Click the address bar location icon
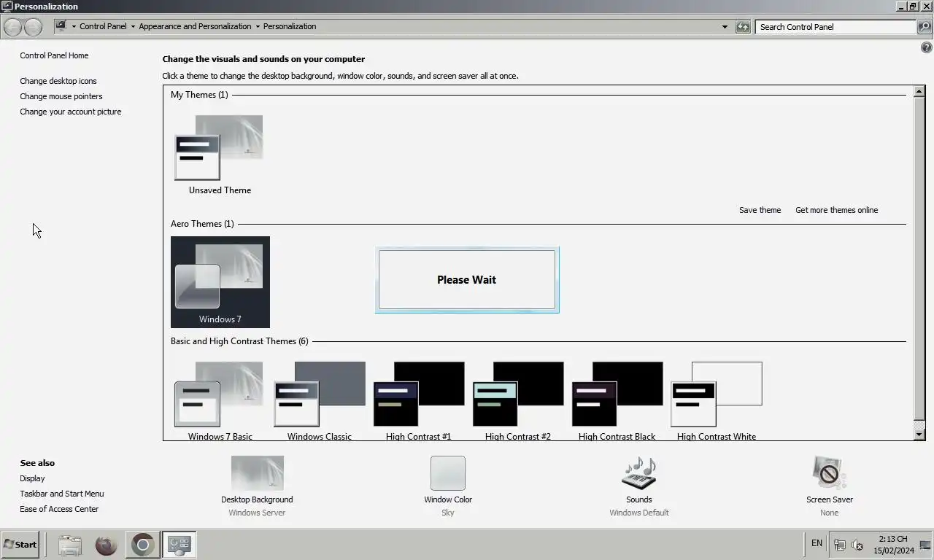 (61, 26)
